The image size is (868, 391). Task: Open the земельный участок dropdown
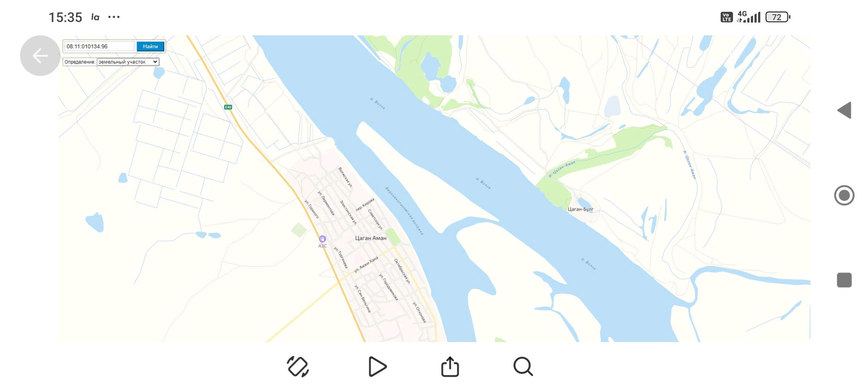[128, 62]
